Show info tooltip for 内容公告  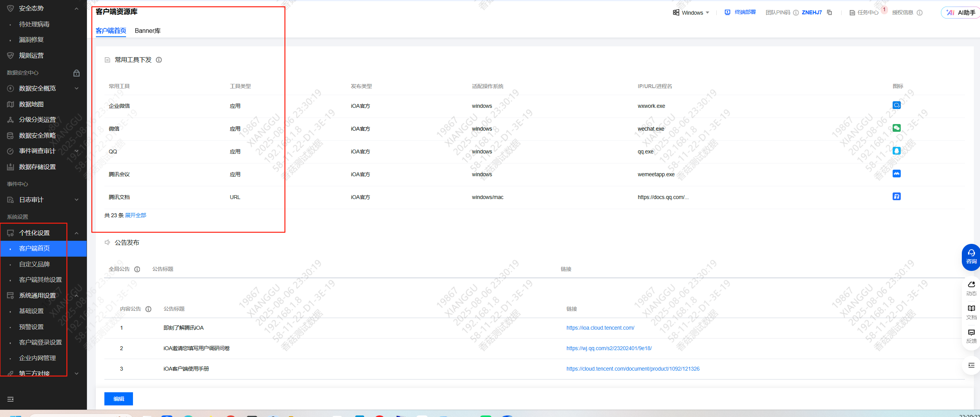(148, 309)
